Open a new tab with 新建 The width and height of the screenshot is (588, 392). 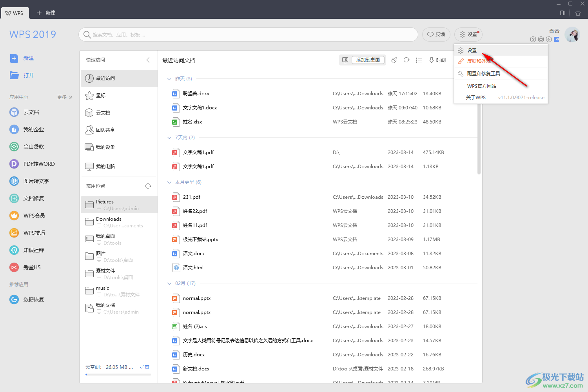pos(46,13)
